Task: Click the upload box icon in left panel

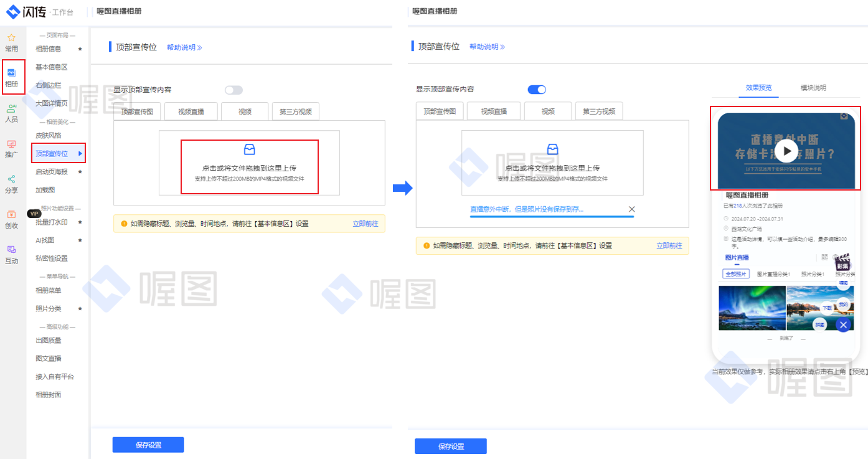Action: point(249,149)
